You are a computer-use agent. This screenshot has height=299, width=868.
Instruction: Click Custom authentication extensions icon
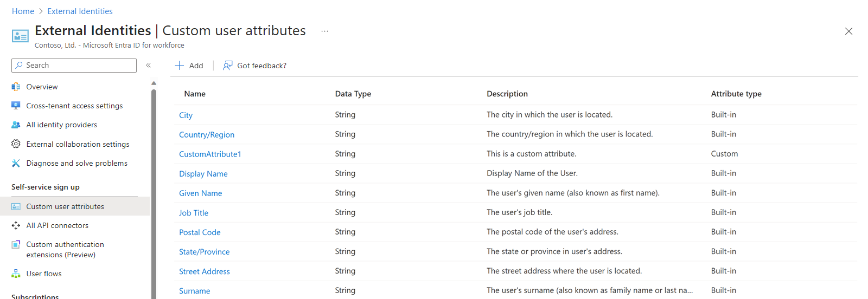16,244
